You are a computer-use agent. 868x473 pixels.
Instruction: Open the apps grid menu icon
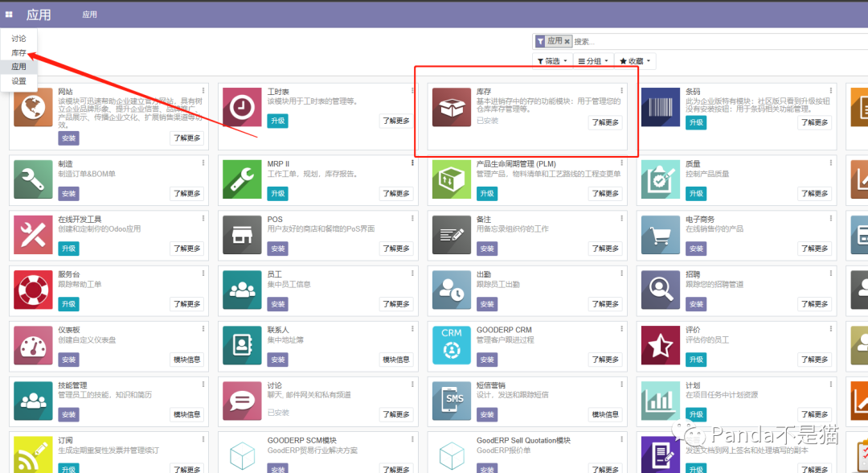click(9, 14)
